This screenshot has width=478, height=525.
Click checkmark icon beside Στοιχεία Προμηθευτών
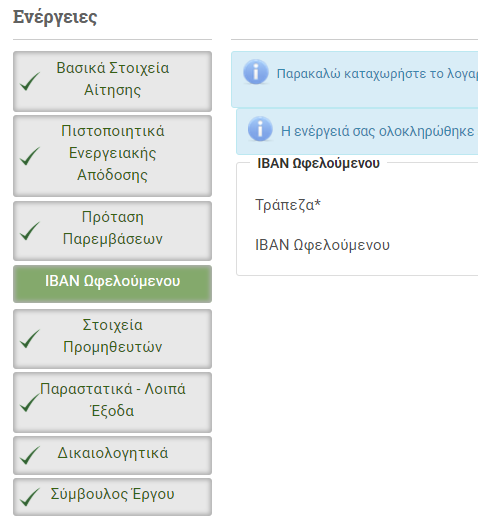[30, 339]
